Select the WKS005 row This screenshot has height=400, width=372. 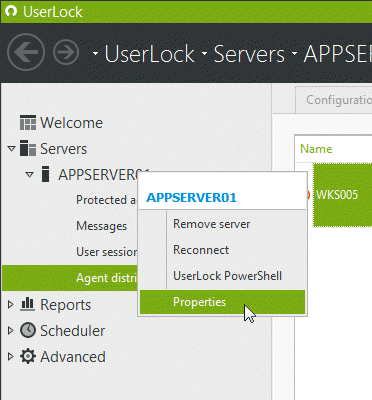(x=342, y=195)
